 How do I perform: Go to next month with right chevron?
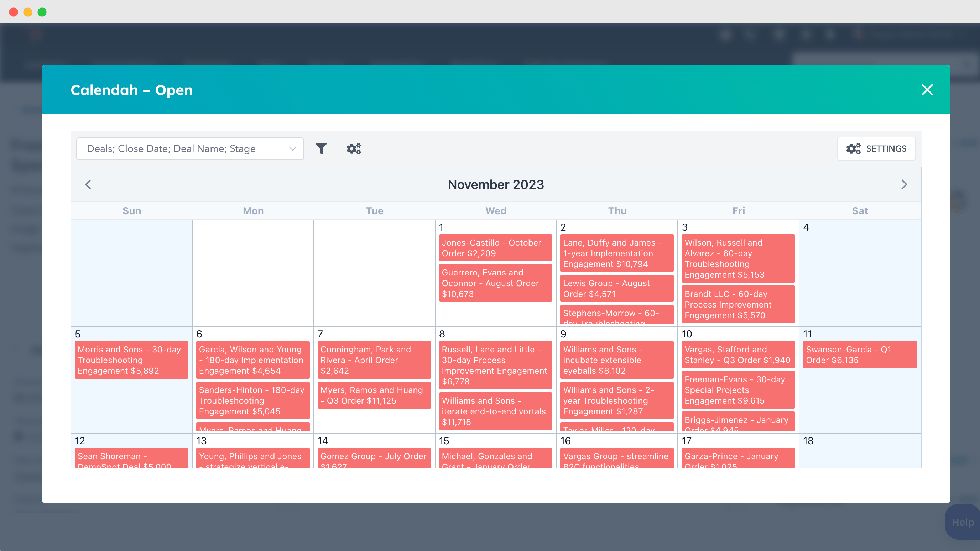tap(904, 184)
